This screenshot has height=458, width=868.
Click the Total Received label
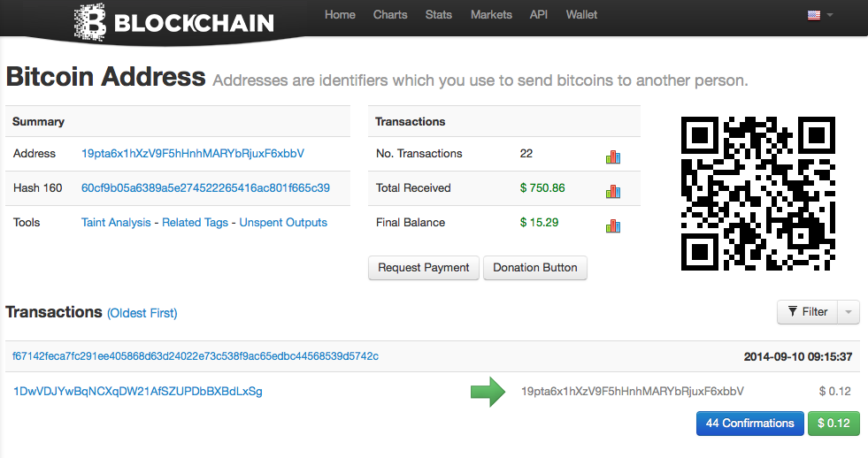(413, 188)
